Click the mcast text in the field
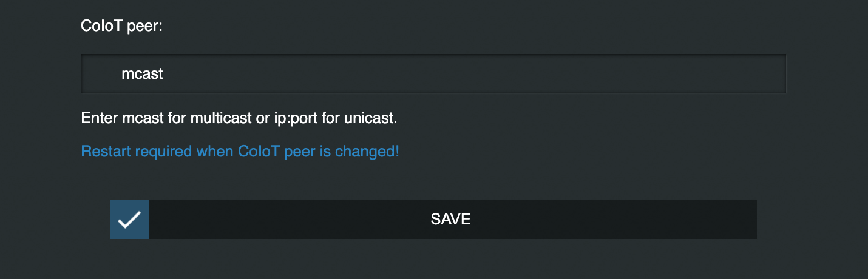 pos(143,74)
